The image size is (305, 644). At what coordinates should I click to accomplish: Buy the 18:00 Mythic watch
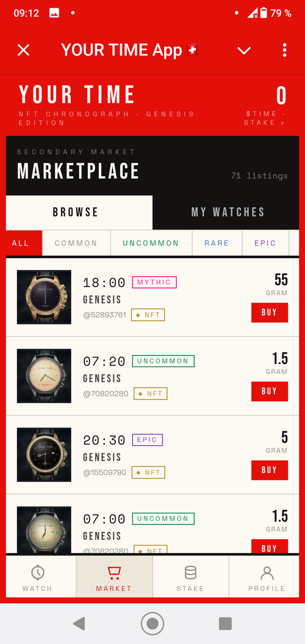tap(270, 313)
